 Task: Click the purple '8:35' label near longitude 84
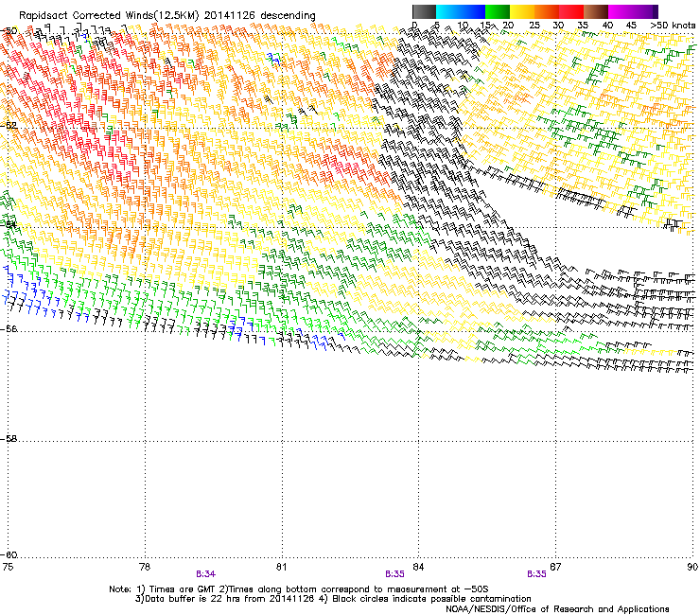point(394,574)
